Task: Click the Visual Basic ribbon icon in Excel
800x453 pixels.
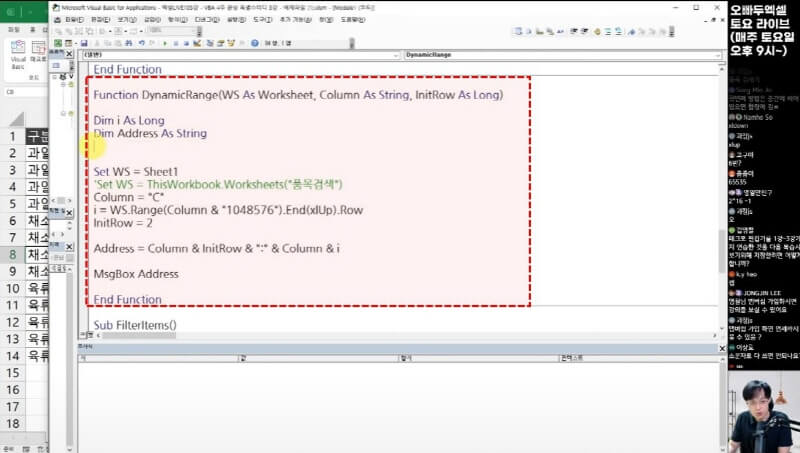Action: (x=18, y=52)
